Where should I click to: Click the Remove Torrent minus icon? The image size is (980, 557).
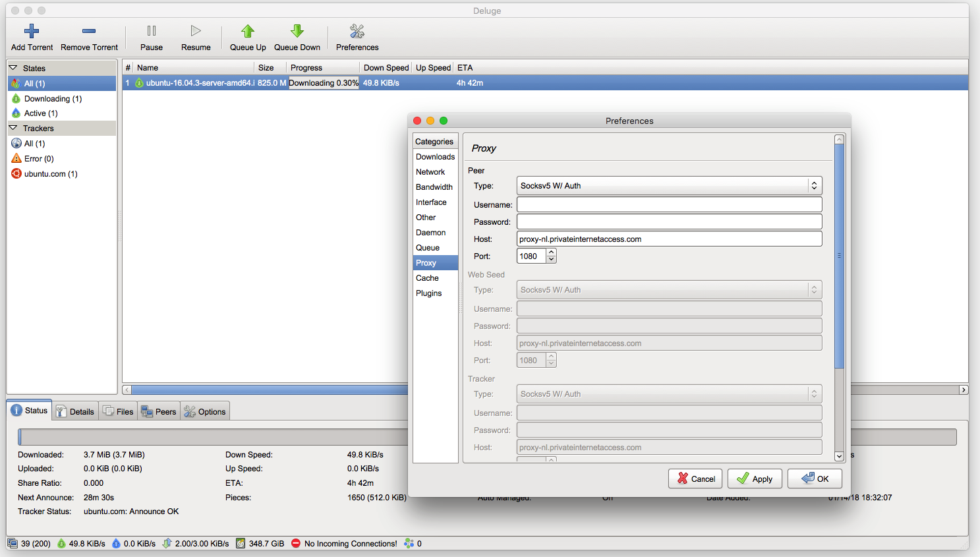coord(89,31)
